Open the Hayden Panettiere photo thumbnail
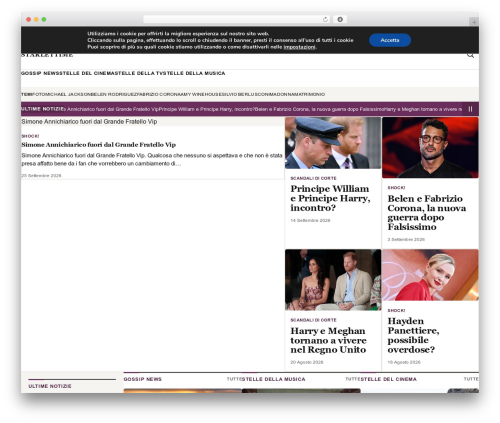This screenshot has width=500, height=423. (x=430, y=275)
